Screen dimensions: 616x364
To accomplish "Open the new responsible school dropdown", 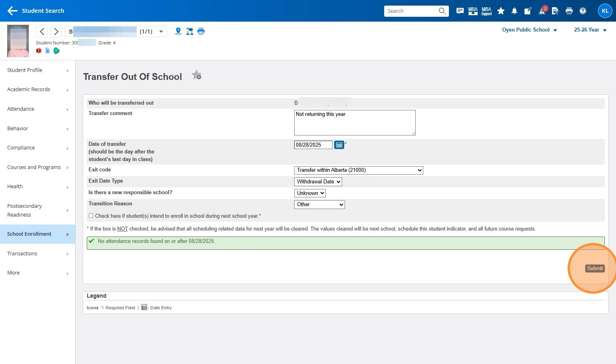I will (x=310, y=193).
